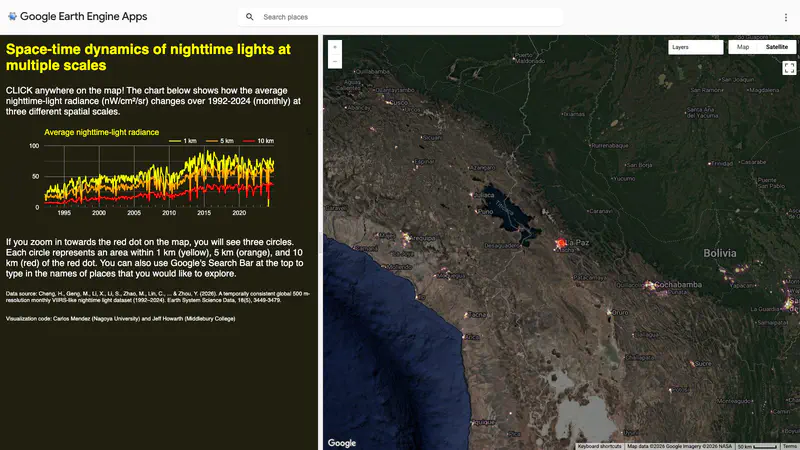Zoom in the map with plus button
The width and height of the screenshot is (800, 450).
click(335, 47)
